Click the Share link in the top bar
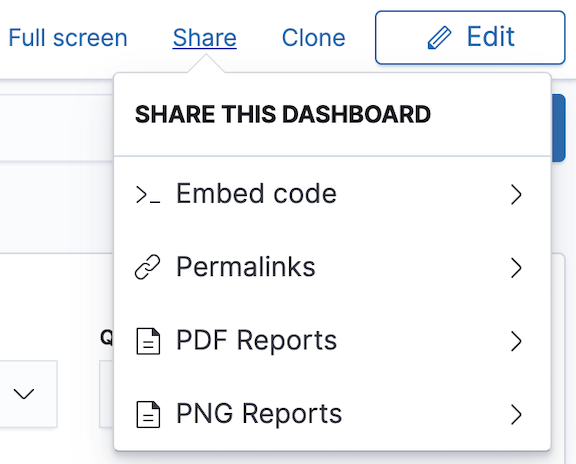 coord(205,38)
